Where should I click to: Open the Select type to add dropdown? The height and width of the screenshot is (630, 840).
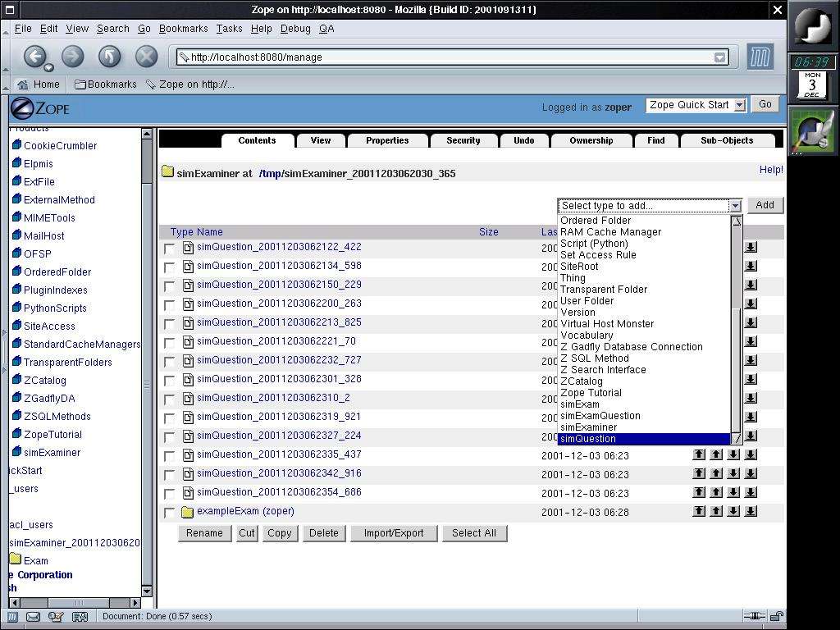(x=650, y=206)
